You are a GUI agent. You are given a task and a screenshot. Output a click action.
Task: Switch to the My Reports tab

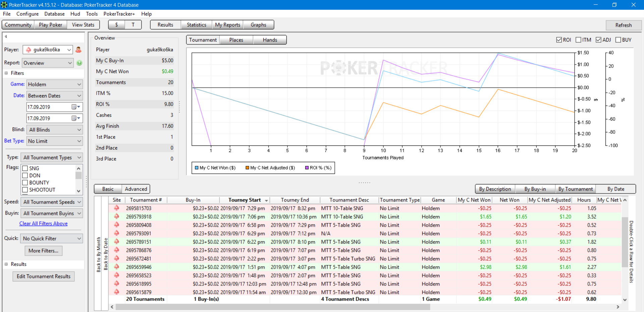(227, 25)
